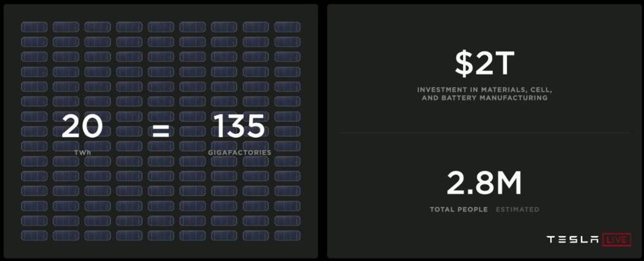644x261 pixels.
Task: Click the "INVESTMENT IN MATERIALS, CELL," text line
Action: [x=483, y=89]
